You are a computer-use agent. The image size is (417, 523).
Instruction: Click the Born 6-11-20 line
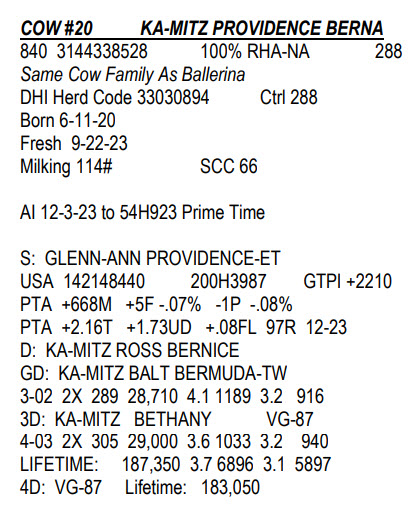pos(68,120)
